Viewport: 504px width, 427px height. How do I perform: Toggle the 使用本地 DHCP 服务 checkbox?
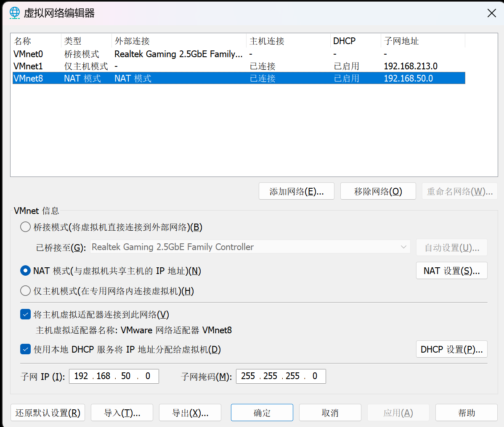pos(26,349)
